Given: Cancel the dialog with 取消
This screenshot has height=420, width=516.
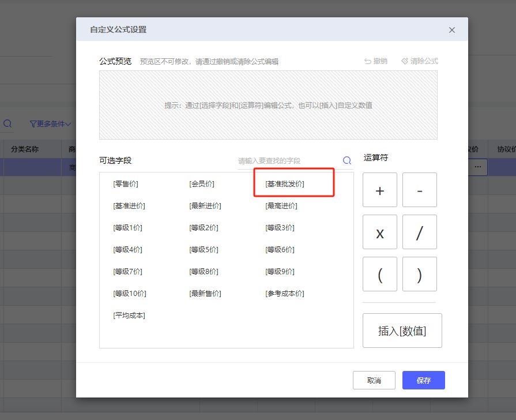Looking at the screenshot, I should (374, 380).
